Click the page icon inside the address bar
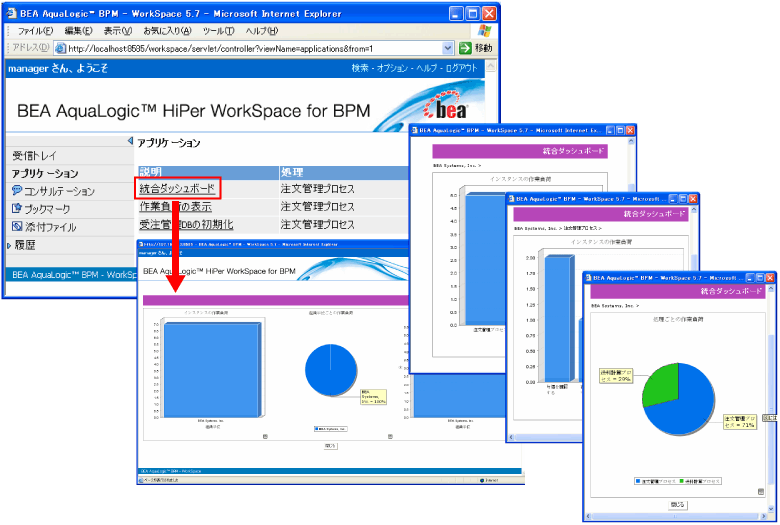The height and width of the screenshot is (525, 780). pos(60,48)
